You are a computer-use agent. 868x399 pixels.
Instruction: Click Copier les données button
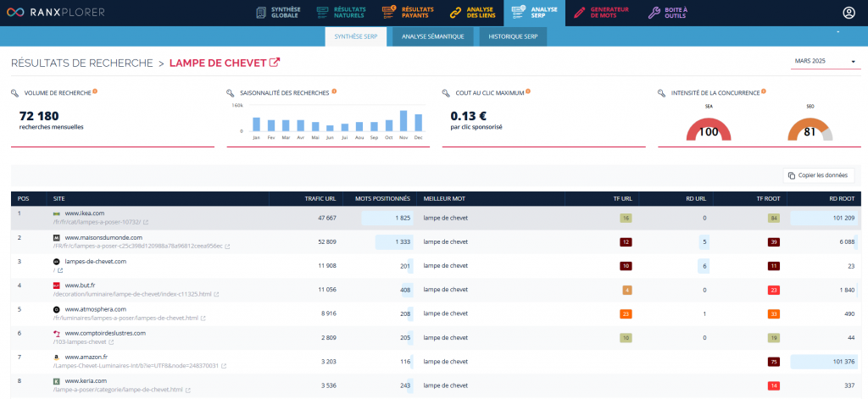819,175
